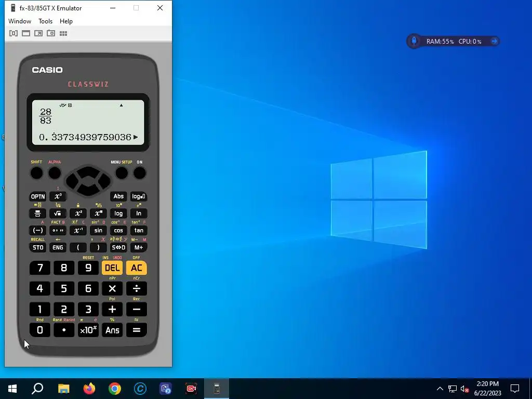Image resolution: width=532 pixels, height=399 pixels.
Task: Tap the close parenthesis key
Action: [x=98, y=247]
